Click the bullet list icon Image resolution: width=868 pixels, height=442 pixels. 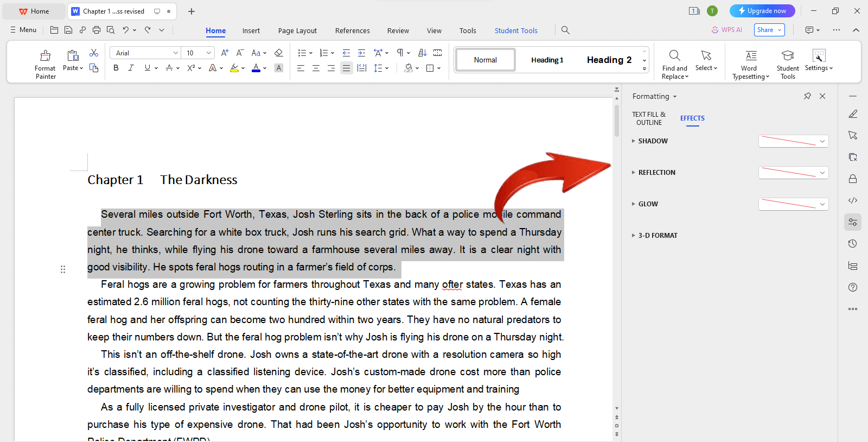pos(302,53)
